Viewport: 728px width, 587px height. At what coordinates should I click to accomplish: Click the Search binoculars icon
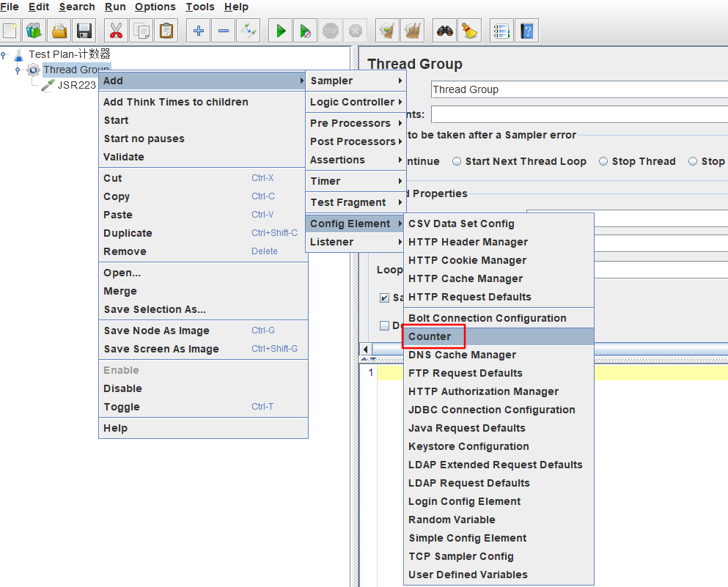444,31
